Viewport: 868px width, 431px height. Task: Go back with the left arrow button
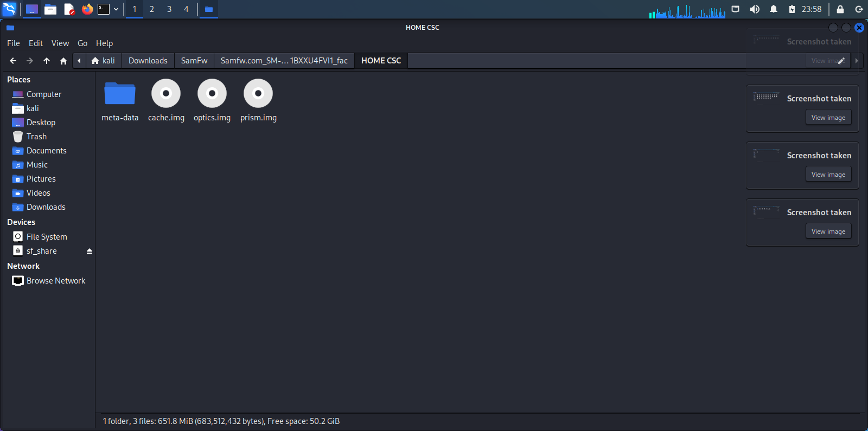click(x=13, y=61)
